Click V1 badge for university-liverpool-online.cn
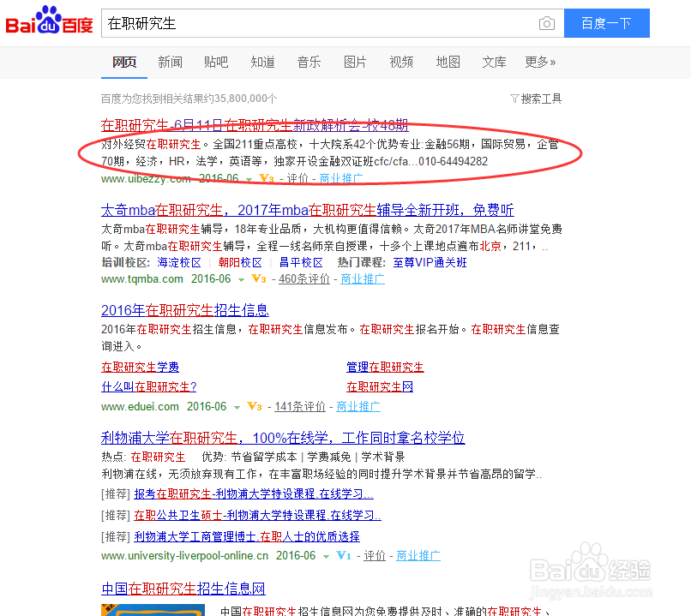691x616 pixels. pyautogui.click(x=344, y=556)
